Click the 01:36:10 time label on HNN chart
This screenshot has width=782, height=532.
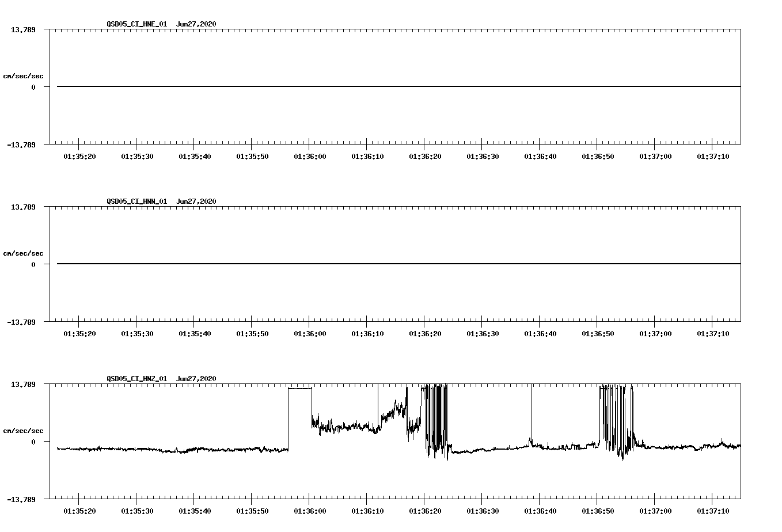[x=367, y=334]
